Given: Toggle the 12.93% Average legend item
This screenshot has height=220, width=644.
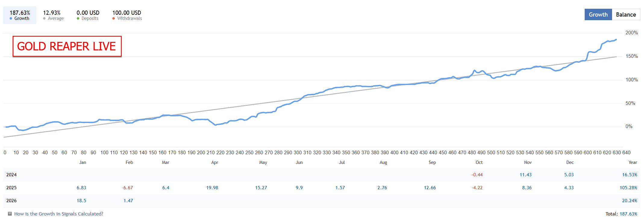Looking at the screenshot, I should 53,15.
